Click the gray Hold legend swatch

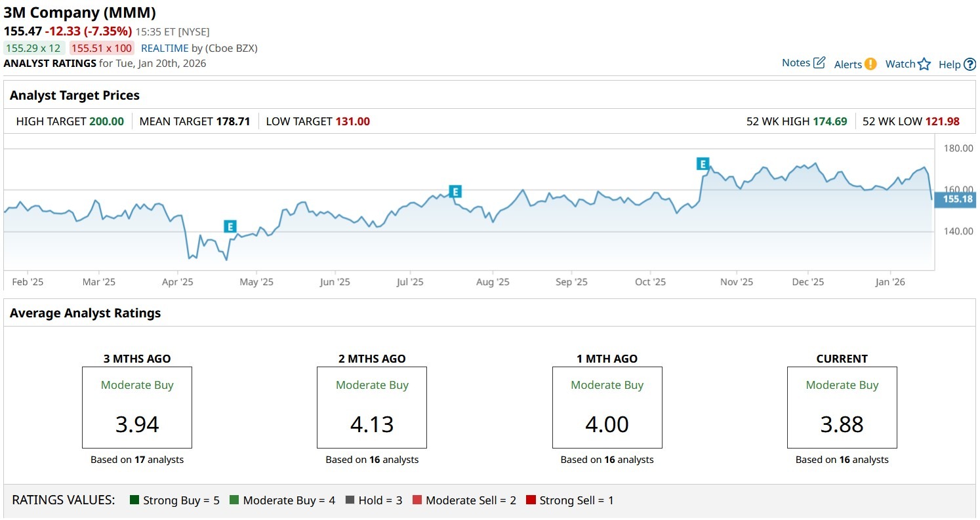[x=350, y=500]
